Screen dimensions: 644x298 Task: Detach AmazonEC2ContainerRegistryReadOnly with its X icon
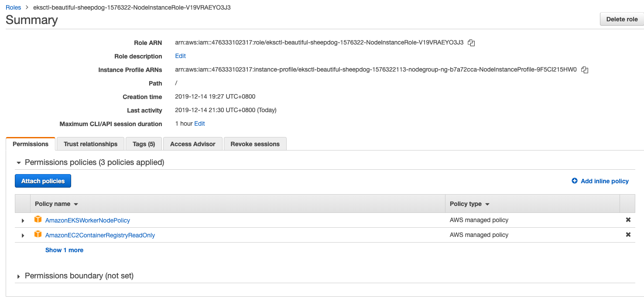(x=628, y=235)
